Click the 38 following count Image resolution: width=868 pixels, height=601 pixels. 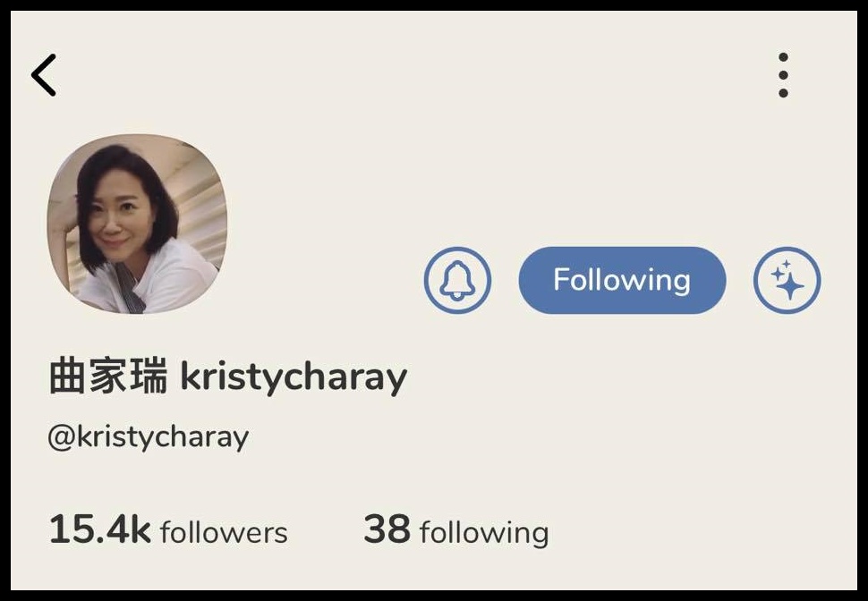(x=456, y=530)
